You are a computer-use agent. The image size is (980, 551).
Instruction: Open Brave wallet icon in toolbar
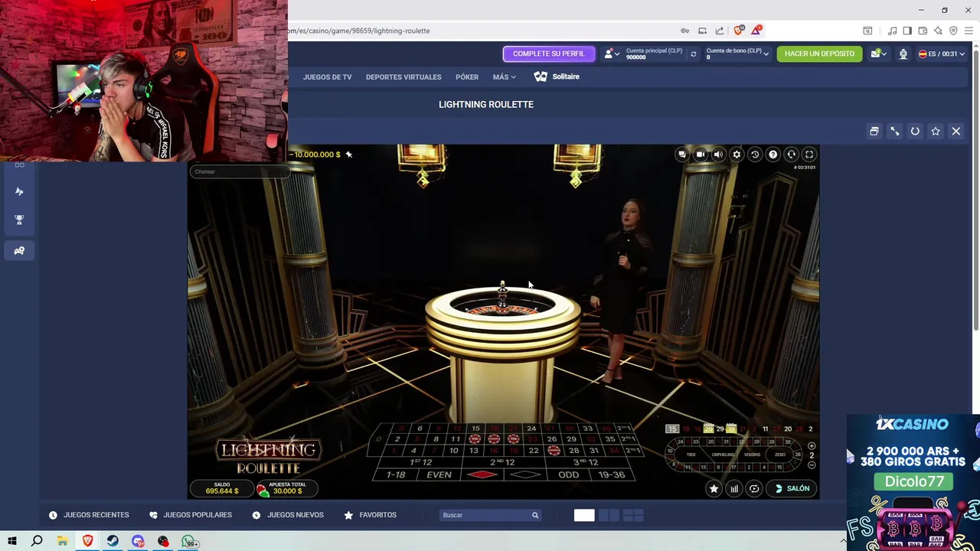point(923,31)
